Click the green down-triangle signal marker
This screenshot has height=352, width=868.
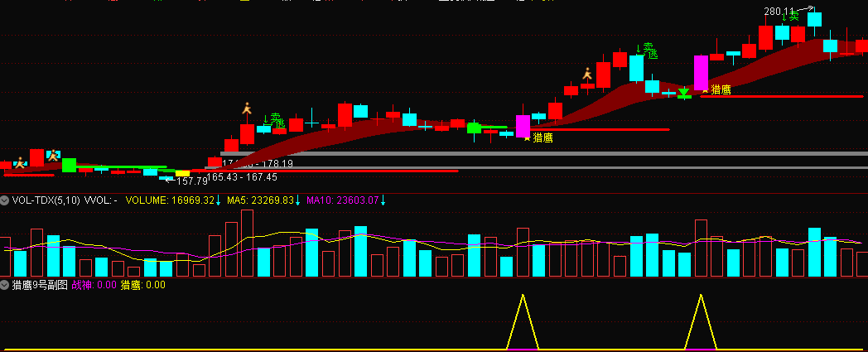pos(683,92)
